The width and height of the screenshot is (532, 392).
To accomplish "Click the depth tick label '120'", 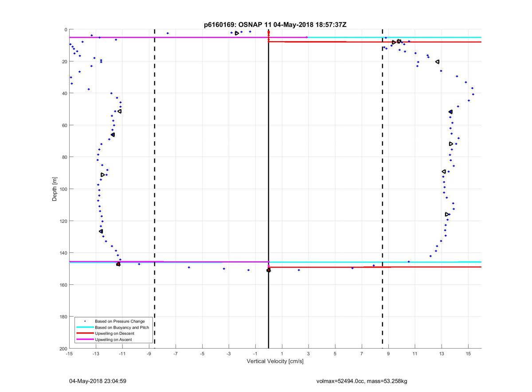I will pyautogui.click(x=63, y=221).
